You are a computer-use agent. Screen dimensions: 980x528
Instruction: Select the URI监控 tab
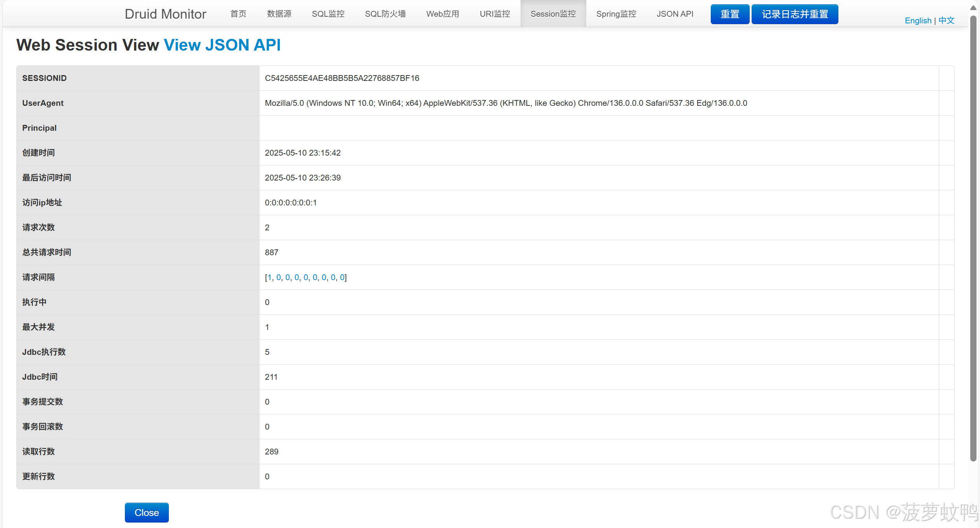pos(494,14)
